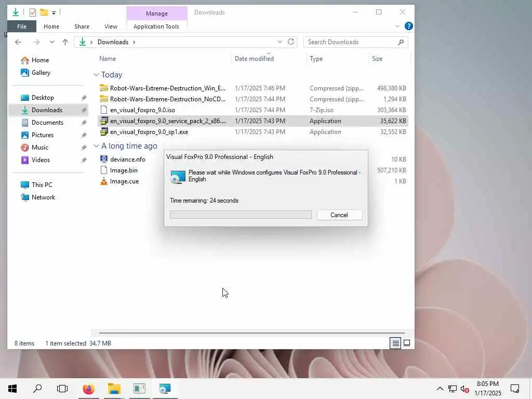Click File Explorer on the taskbar
The width and height of the screenshot is (532, 399).
pos(114,389)
